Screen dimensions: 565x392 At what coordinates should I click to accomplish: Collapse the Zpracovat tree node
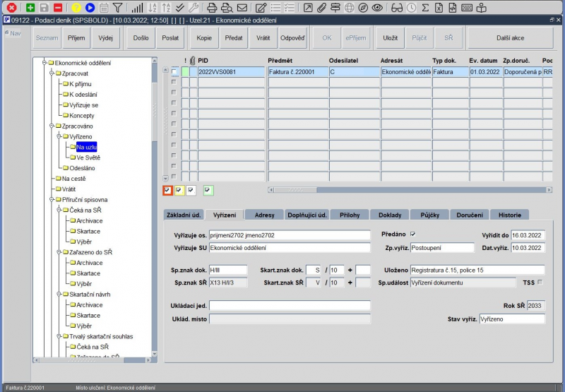(52, 73)
